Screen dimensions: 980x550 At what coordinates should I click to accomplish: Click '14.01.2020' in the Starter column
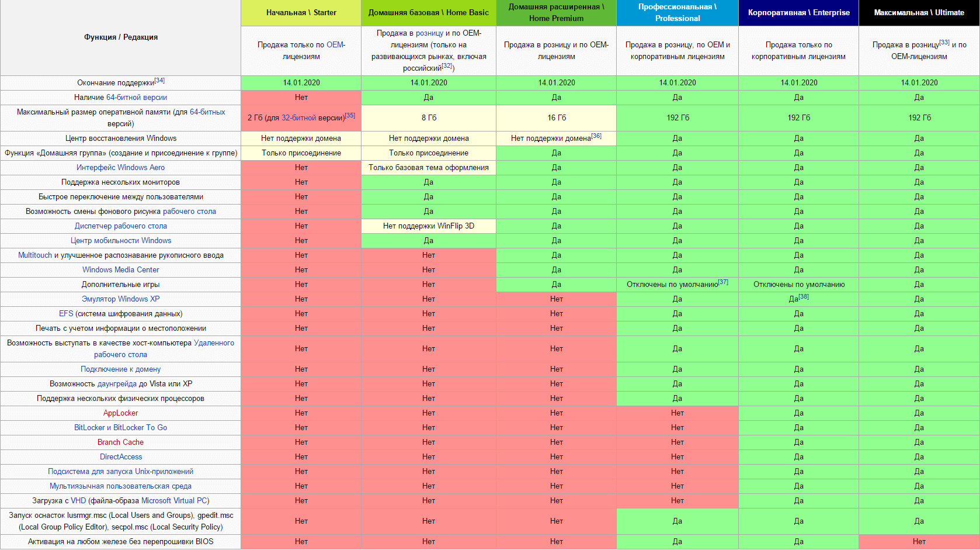coord(301,82)
